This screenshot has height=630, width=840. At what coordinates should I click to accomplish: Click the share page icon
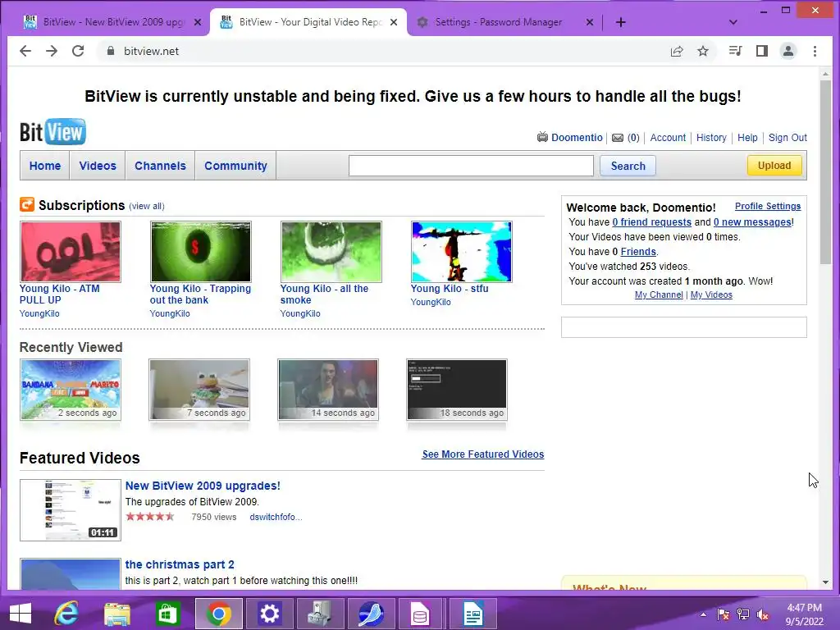[x=677, y=51]
